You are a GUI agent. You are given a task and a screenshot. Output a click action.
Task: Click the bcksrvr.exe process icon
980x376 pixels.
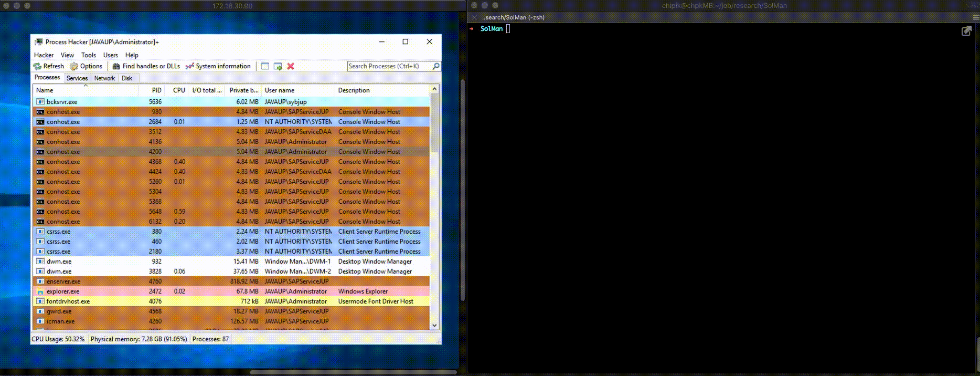click(x=40, y=102)
